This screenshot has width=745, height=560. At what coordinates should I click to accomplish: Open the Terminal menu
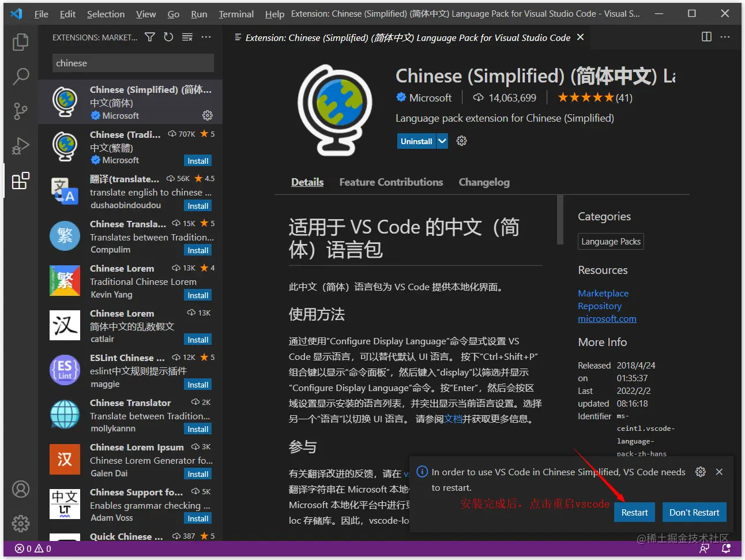tap(236, 14)
